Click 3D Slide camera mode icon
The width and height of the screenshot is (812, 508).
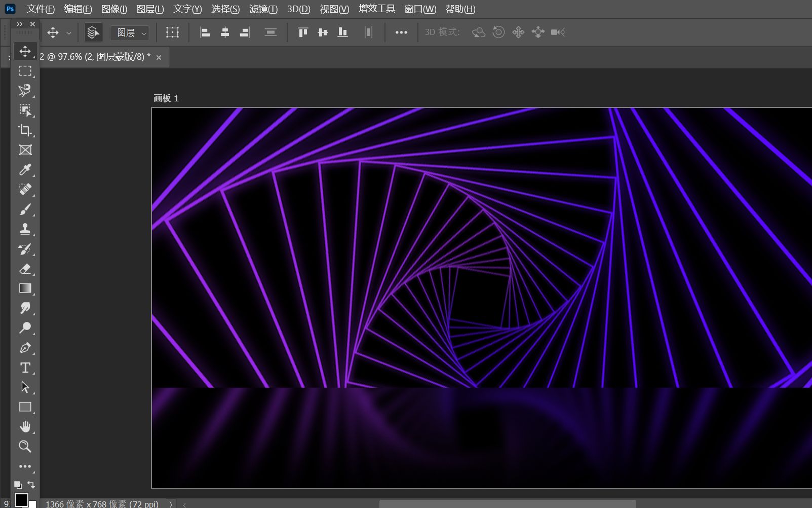pyautogui.click(x=538, y=32)
